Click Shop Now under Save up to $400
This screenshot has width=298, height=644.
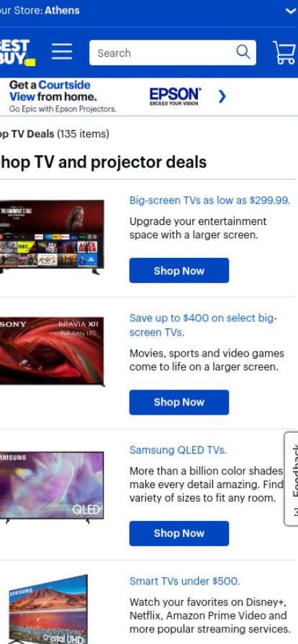pyautogui.click(x=179, y=402)
